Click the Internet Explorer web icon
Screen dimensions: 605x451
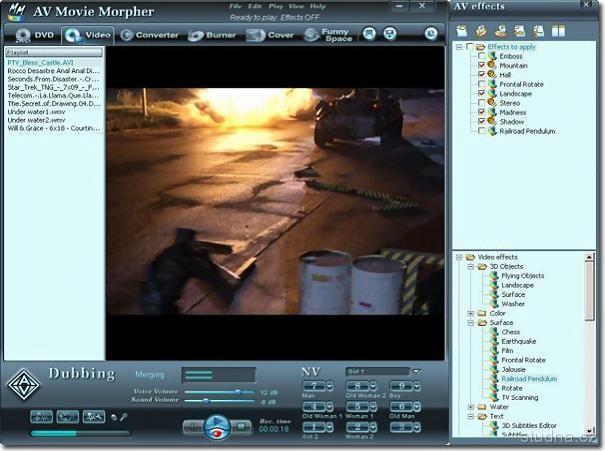429,34
